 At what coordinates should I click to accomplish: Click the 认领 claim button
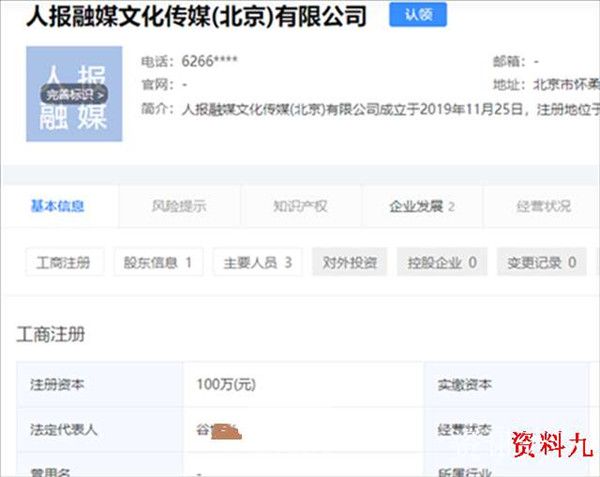(x=418, y=15)
